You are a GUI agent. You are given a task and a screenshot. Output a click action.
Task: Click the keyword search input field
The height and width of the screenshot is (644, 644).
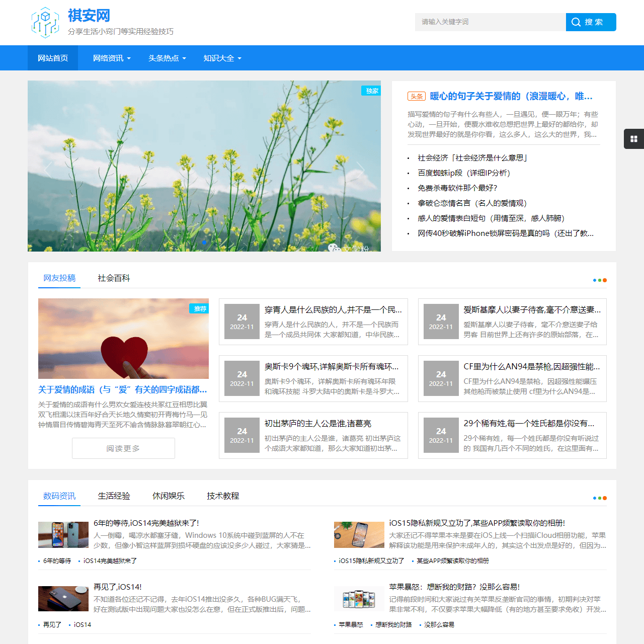[490, 22]
